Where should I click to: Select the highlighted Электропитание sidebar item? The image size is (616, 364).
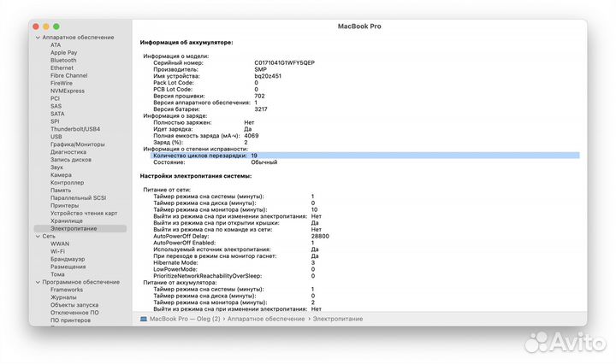click(74, 228)
